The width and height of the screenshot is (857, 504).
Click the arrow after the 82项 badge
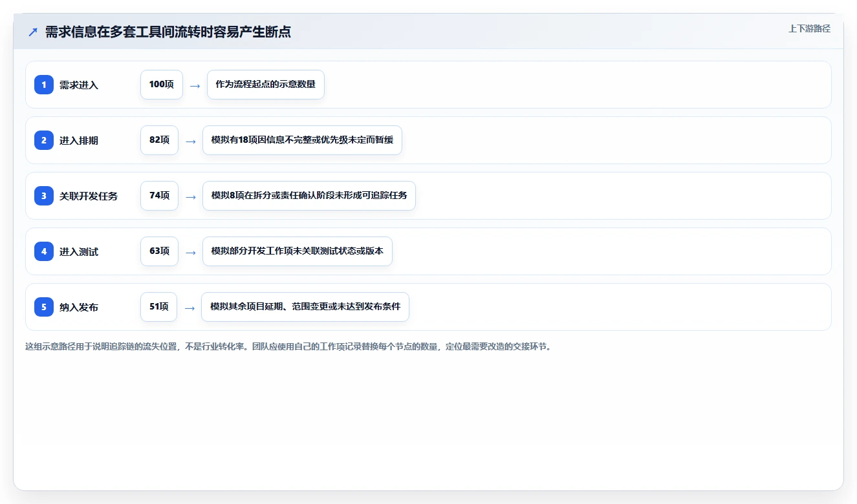click(190, 141)
